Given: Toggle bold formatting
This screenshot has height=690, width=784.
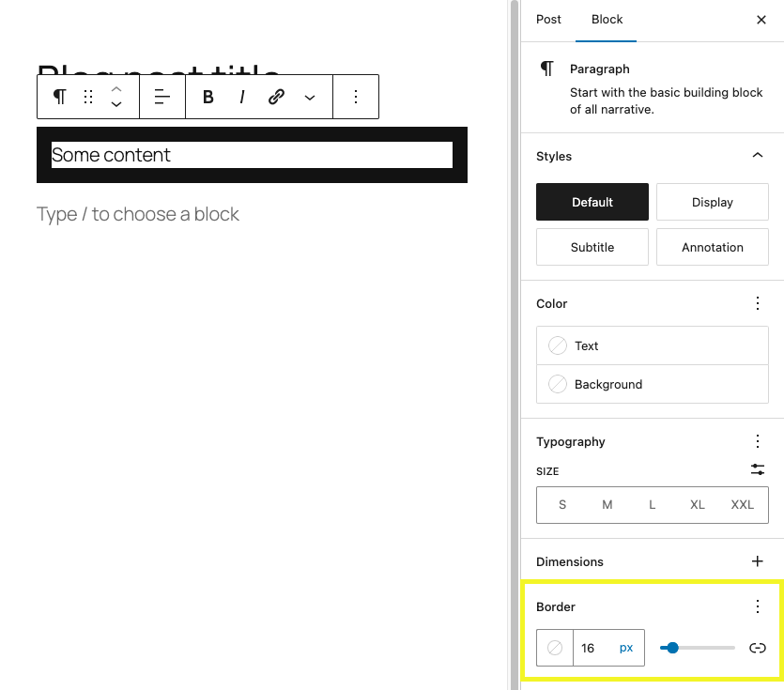Looking at the screenshot, I should coord(208,97).
